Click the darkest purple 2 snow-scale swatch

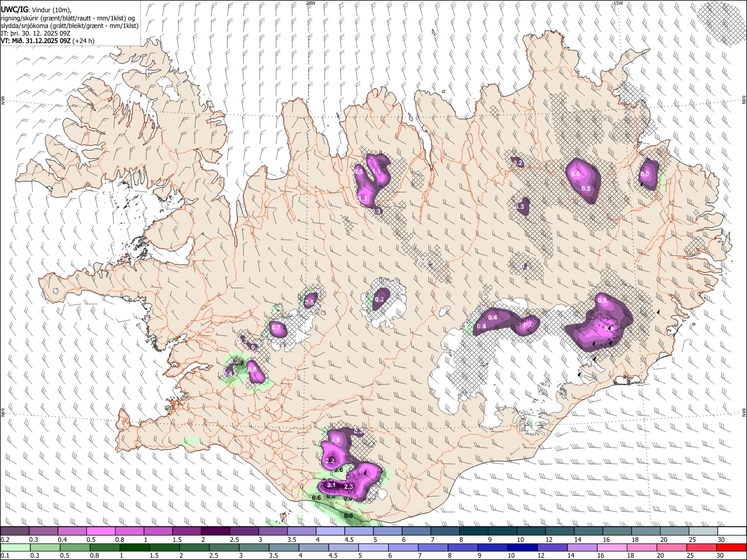point(215,531)
